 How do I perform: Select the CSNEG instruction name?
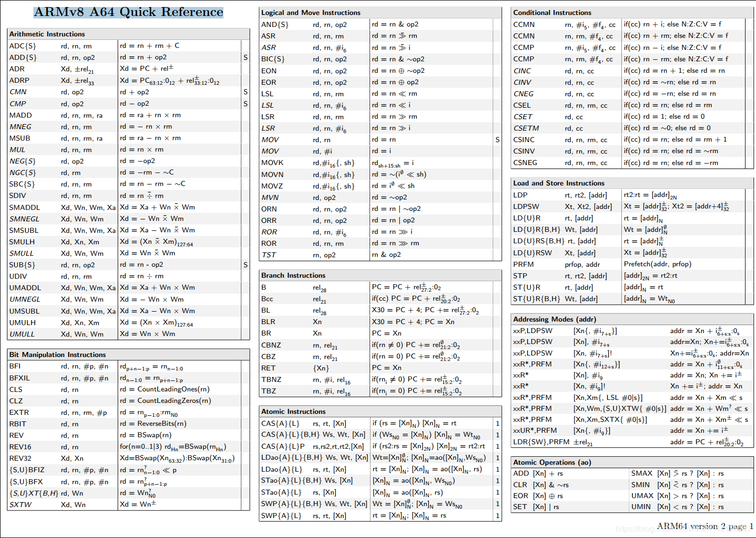[525, 163]
